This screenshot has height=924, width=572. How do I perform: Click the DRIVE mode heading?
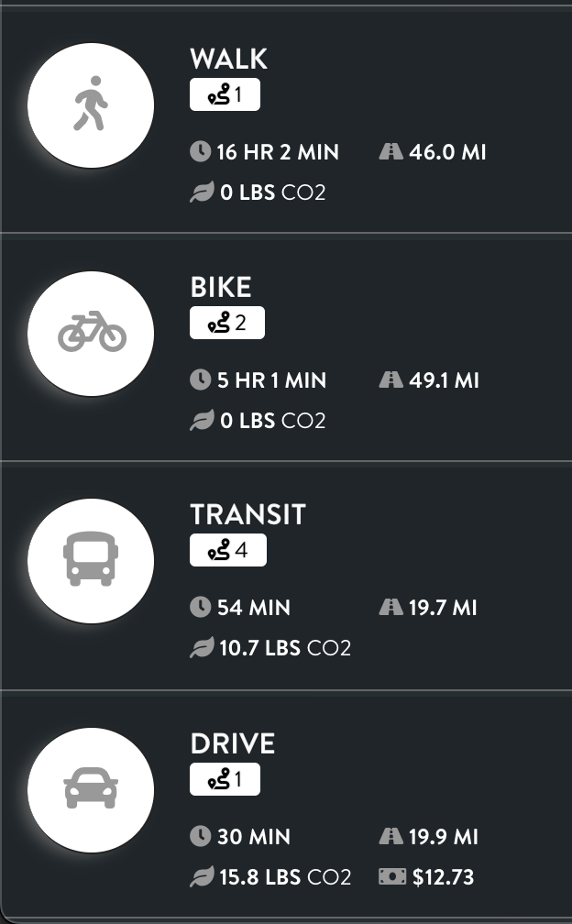click(233, 743)
